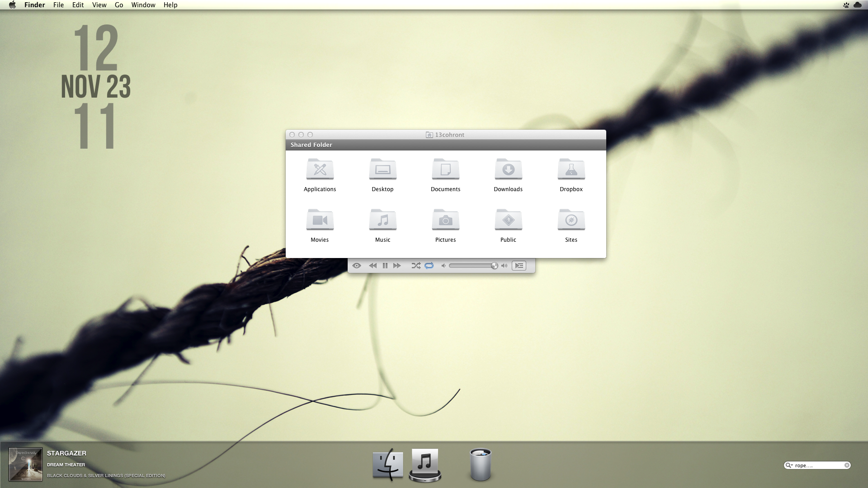Click the paw print menu bar icon

coord(846,5)
